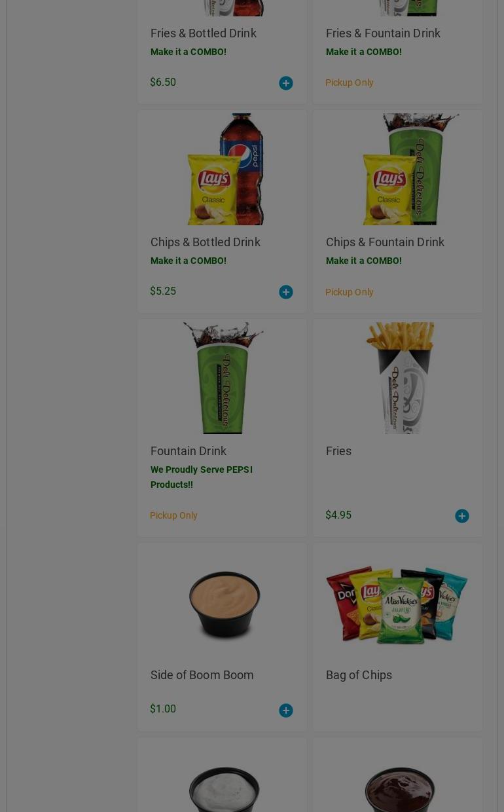
Task: Add Side of Boom Boom with plus icon
Action: [286, 710]
